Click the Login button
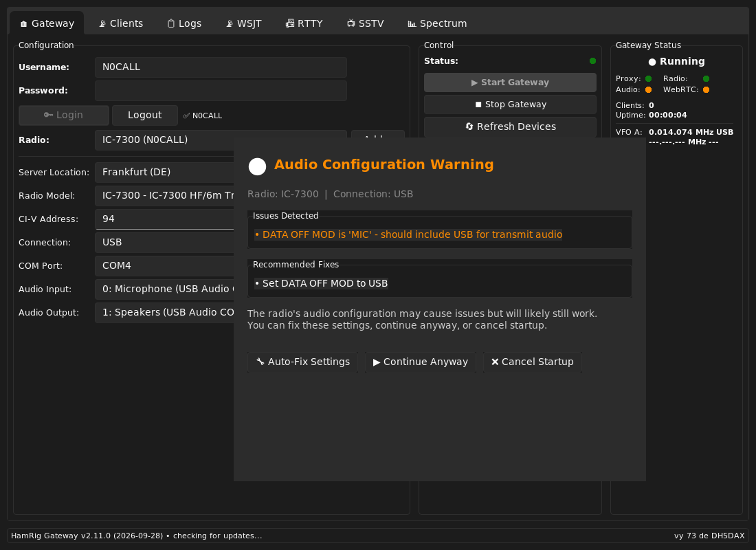 (x=64, y=115)
